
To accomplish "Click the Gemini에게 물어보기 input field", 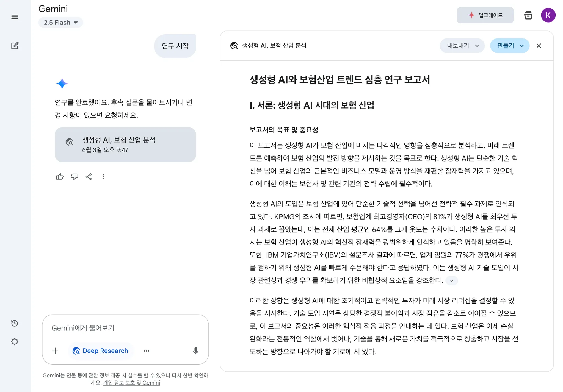I will [125, 328].
